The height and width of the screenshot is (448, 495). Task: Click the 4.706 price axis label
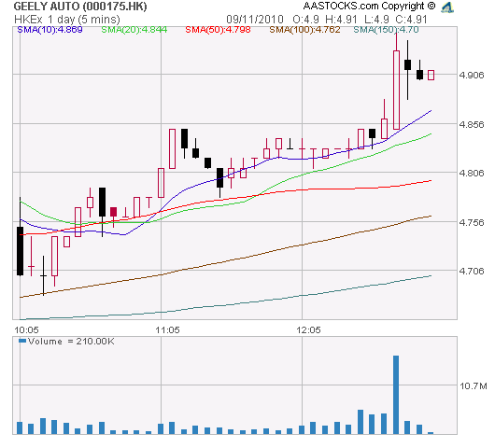(472, 271)
